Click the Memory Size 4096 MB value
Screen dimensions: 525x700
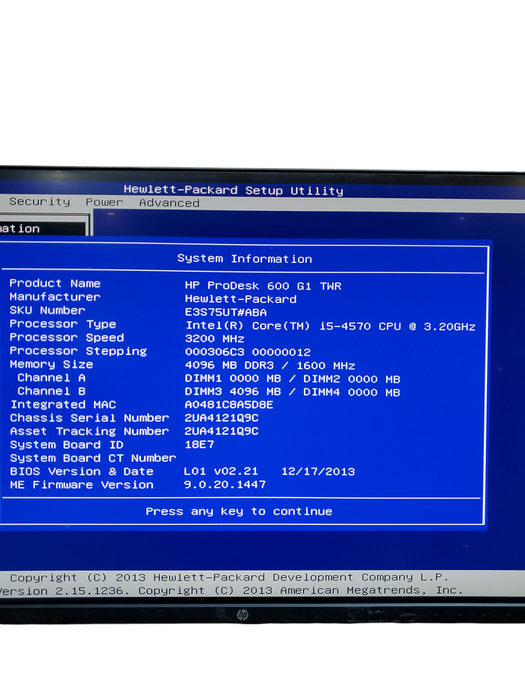pos(270,366)
